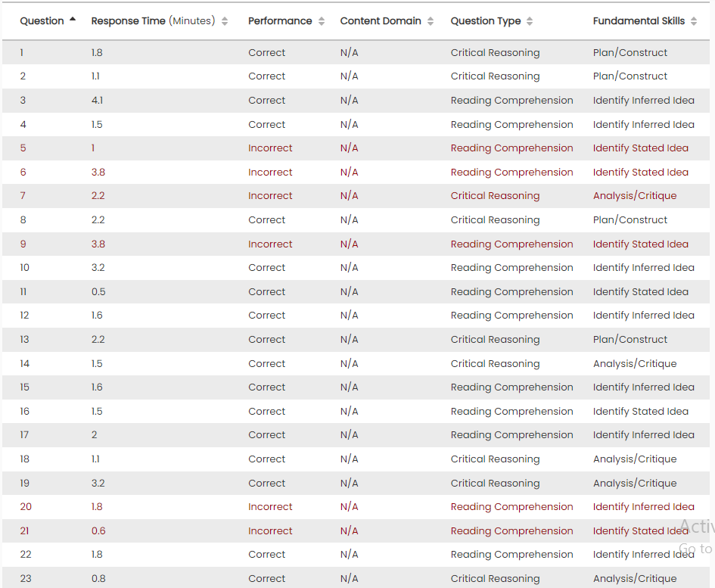Open question 20 row number
715x588 pixels.
(x=26, y=507)
